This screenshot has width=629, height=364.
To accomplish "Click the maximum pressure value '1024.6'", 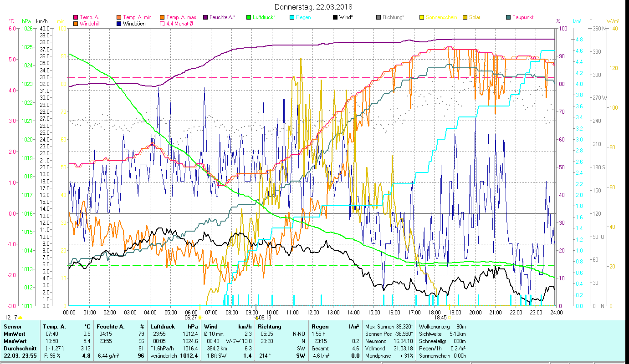I will pyautogui.click(x=191, y=341).
